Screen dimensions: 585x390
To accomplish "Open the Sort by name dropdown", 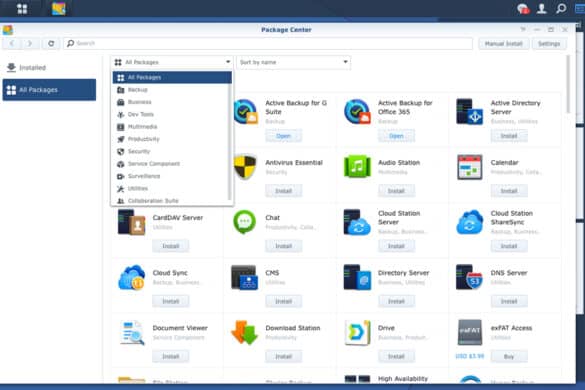I will (293, 62).
